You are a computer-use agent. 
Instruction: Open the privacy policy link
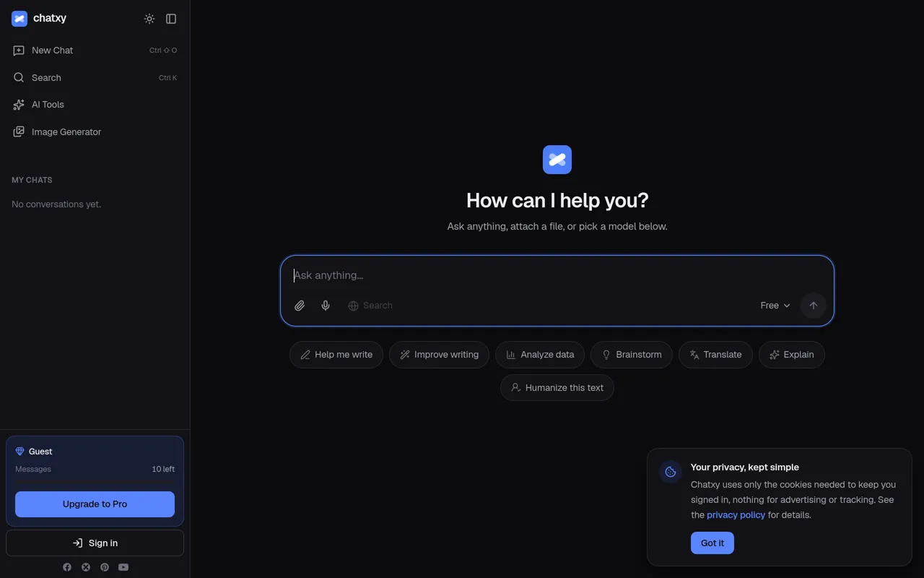(x=736, y=515)
